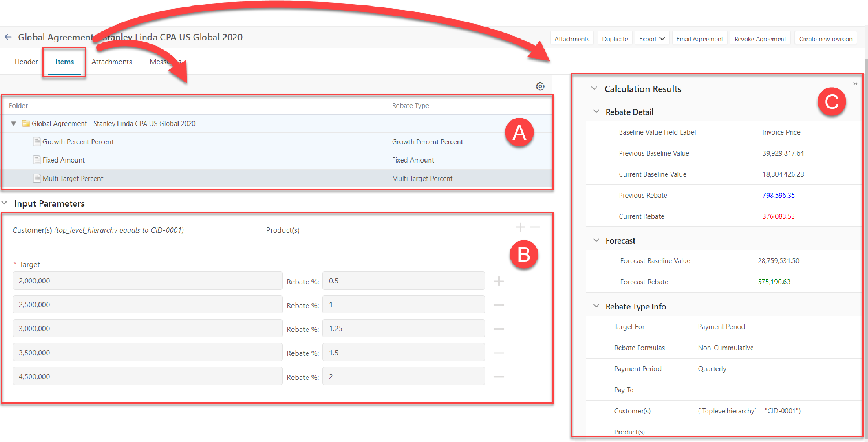This screenshot has height=442, width=868.
Task: Click Create new revision button
Action: point(825,39)
